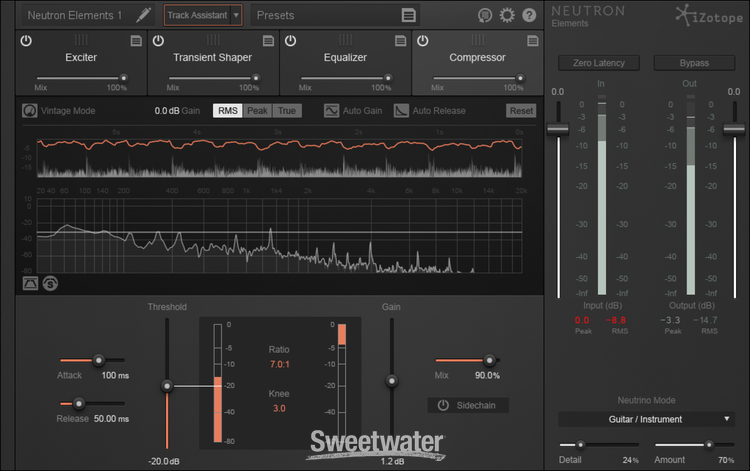Viewport: 750px width, 471px height.
Task: Toggle the Equalizer power button
Action: [x=290, y=41]
